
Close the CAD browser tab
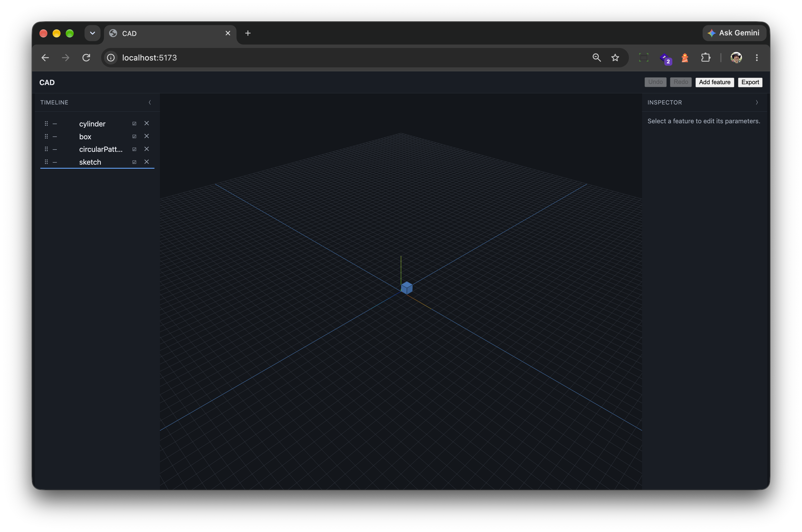point(228,33)
